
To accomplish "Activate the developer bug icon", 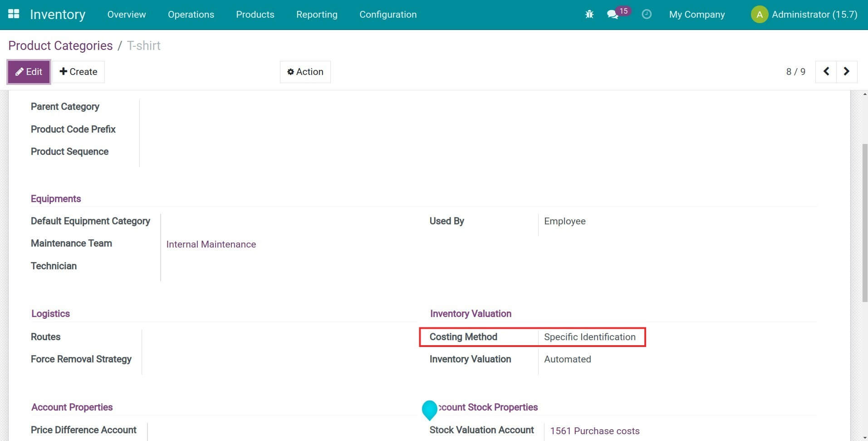I will (589, 14).
